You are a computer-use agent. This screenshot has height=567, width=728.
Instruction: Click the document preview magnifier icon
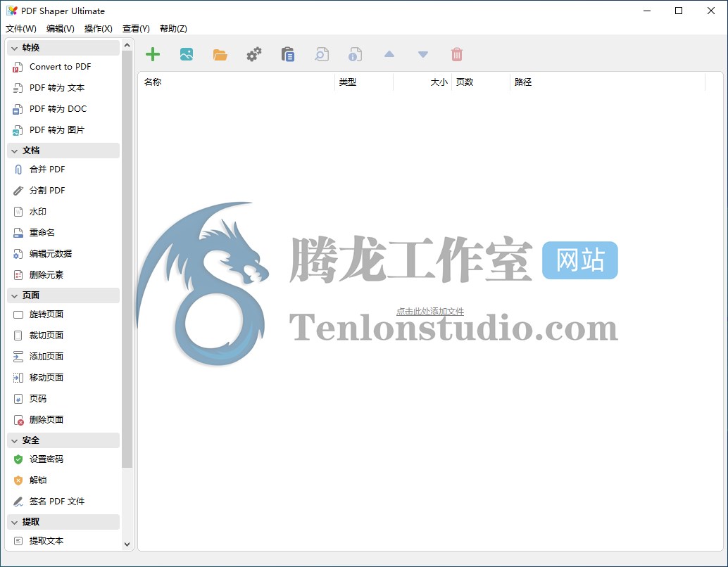tap(322, 54)
